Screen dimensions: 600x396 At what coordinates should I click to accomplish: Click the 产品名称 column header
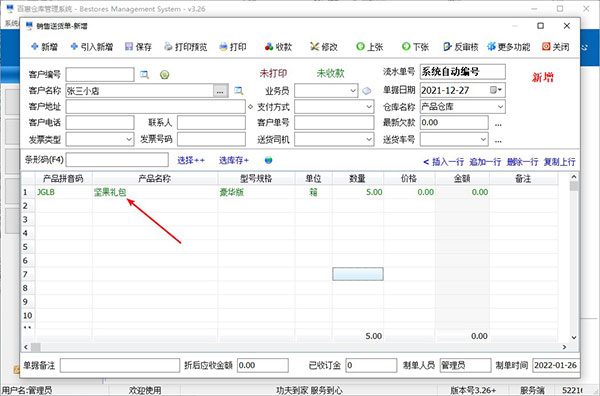(x=155, y=179)
